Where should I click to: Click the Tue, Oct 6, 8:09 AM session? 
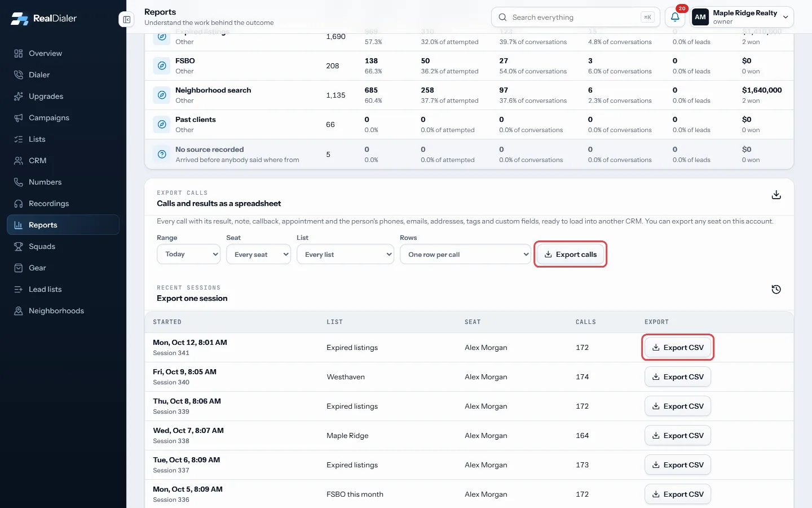point(187,460)
